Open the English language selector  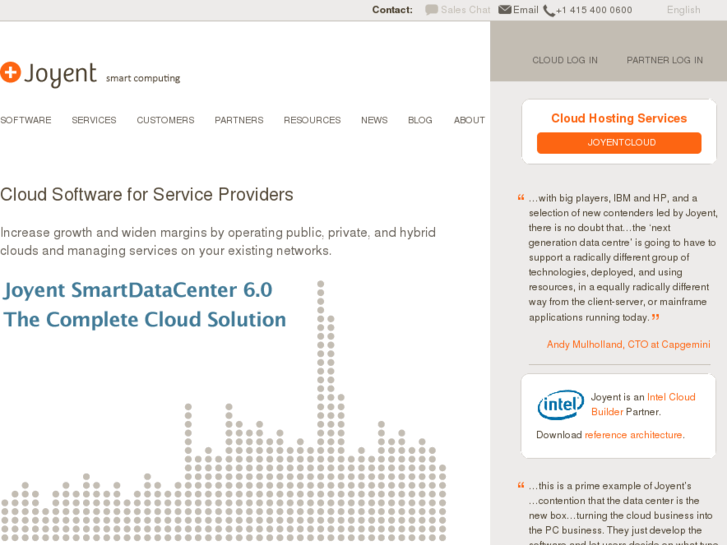(683, 10)
